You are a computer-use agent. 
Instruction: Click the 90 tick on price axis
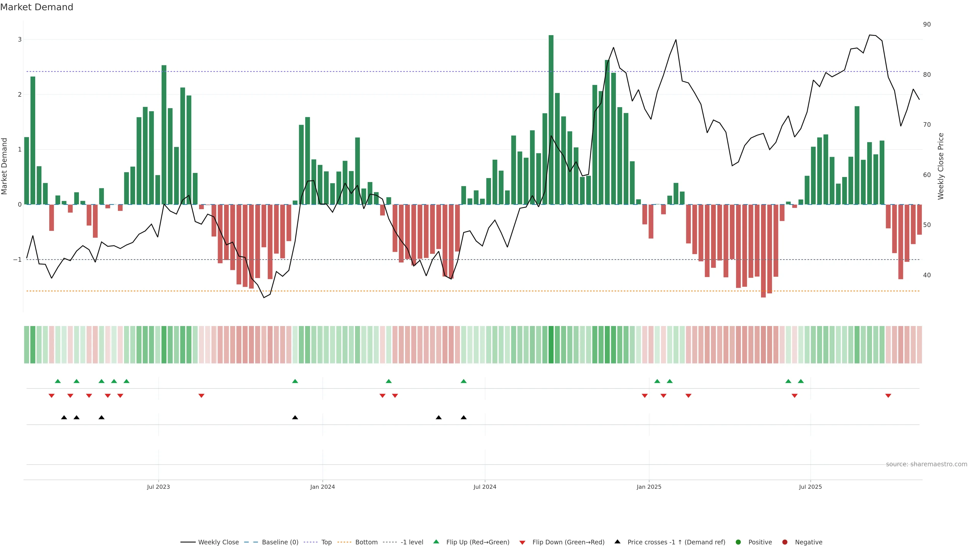click(x=927, y=24)
